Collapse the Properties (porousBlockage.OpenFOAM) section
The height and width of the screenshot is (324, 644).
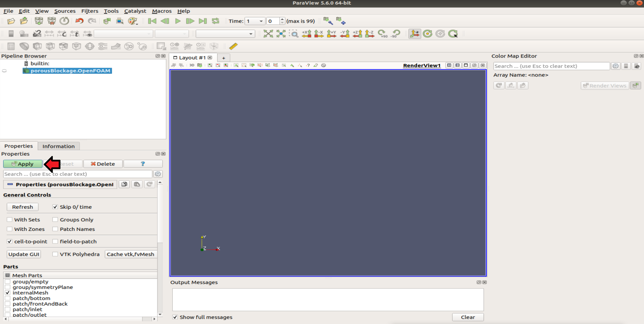pos(10,184)
